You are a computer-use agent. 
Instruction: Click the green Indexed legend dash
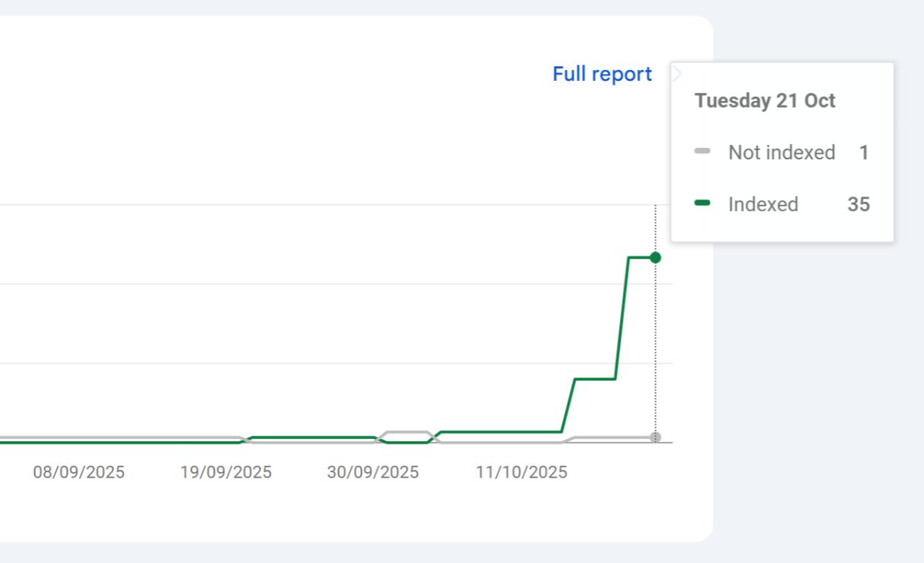click(702, 203)
